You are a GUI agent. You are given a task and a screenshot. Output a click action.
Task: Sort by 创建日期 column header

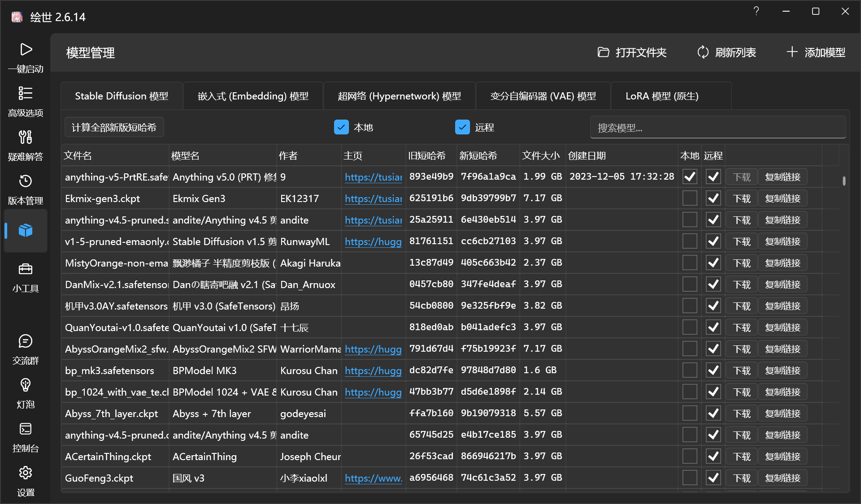[622, 155]
